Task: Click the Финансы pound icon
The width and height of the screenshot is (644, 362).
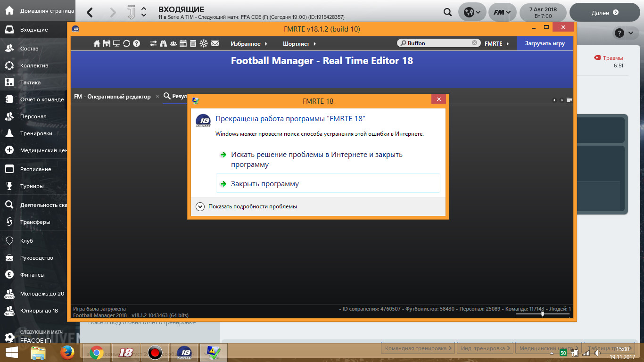Action: pos(9,275)
